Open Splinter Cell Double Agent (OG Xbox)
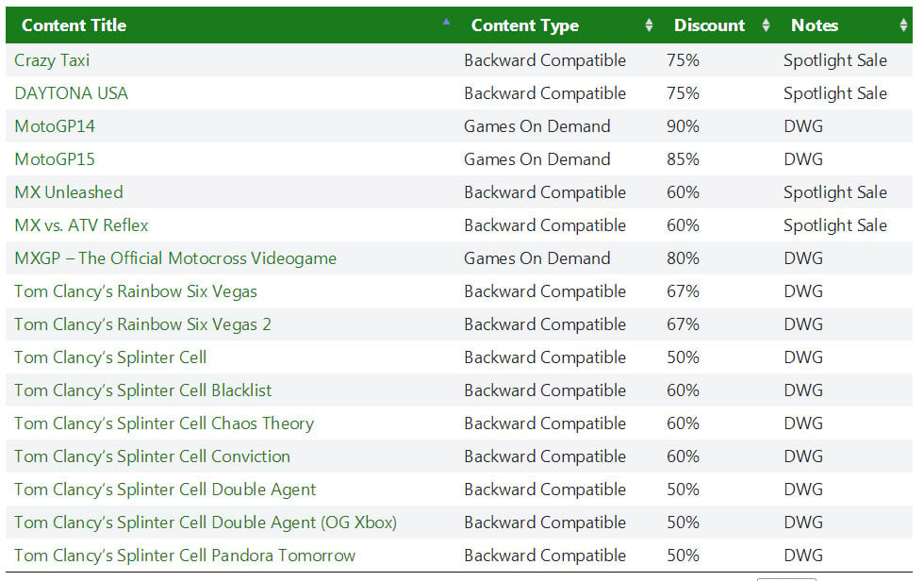 206,523
